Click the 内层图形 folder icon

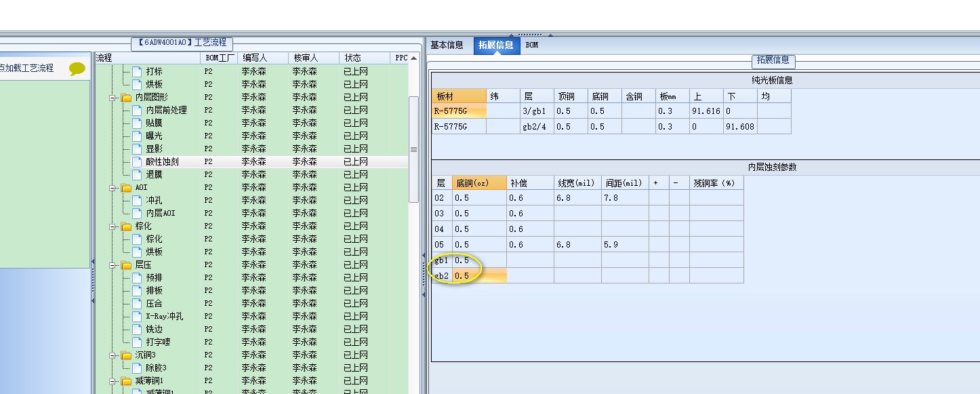click(x=126, y=98)
